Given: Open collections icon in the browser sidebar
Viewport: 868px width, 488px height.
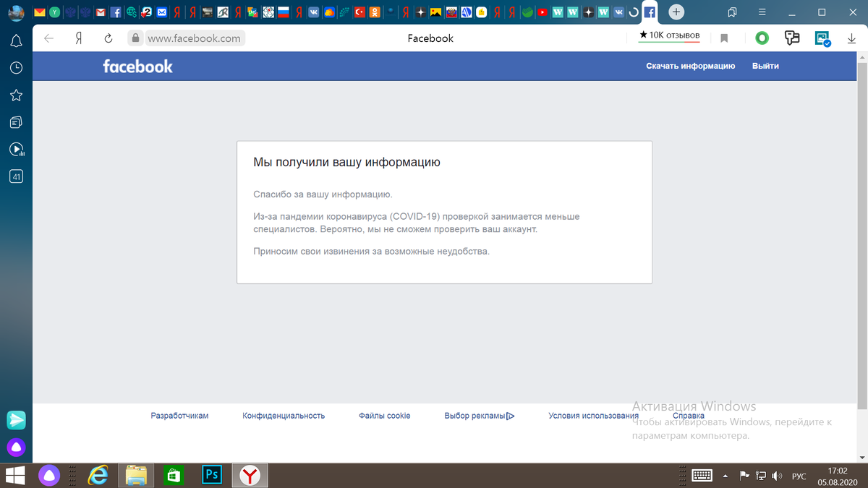Looking at the screenshot, I should [x=16, y=122].
